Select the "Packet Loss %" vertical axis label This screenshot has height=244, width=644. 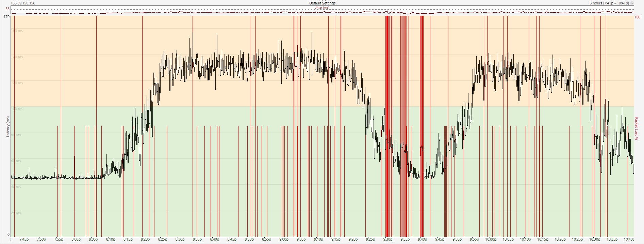(x=637, y=128)
